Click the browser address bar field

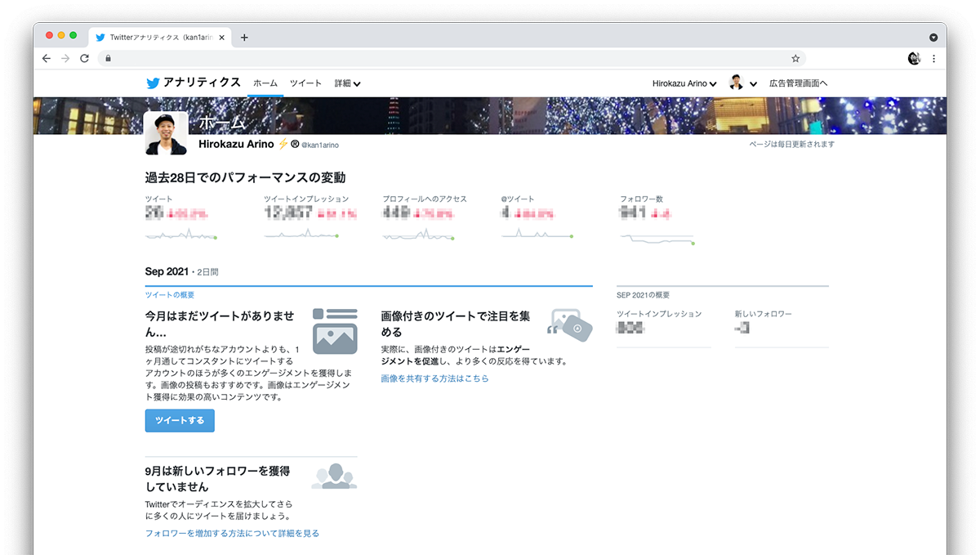(452, 59)
